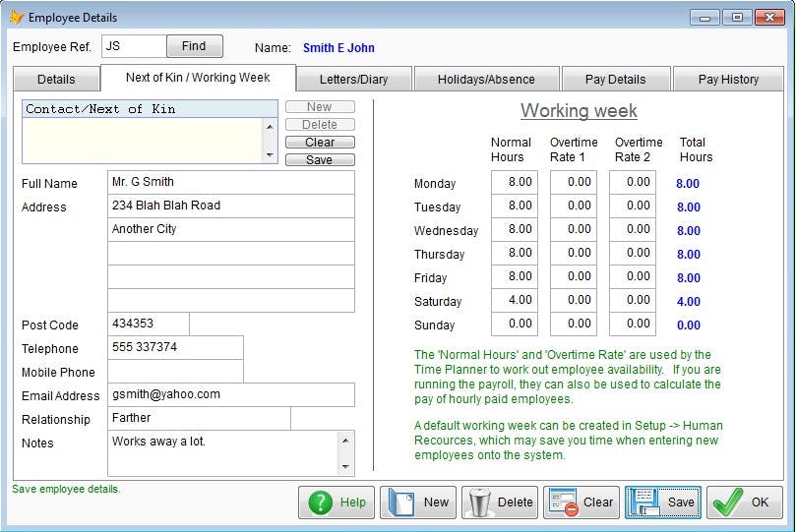This screenshot has height=532, width=796.
Task: Click Sunday total hours value 0.00
Action: 689,325
